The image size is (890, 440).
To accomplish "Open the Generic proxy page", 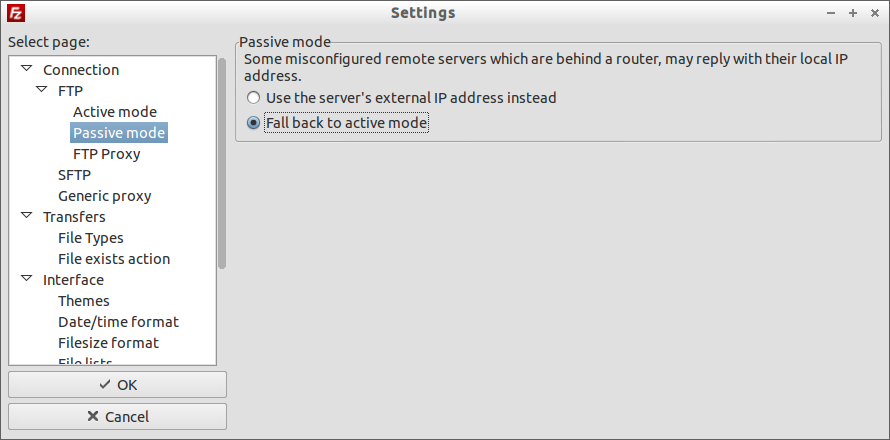I will [104, 196].
